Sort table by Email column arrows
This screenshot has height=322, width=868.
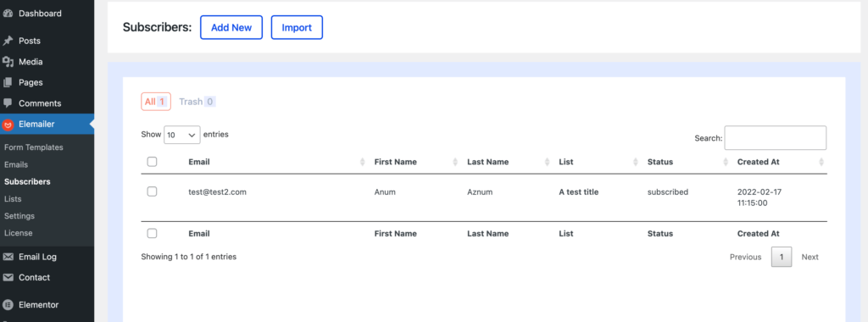(x=363, y=162)
